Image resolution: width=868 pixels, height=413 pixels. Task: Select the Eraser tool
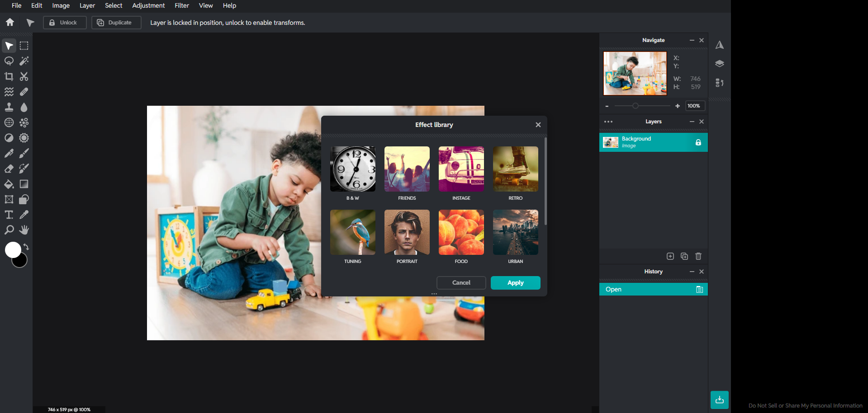(x=9, y=169)
